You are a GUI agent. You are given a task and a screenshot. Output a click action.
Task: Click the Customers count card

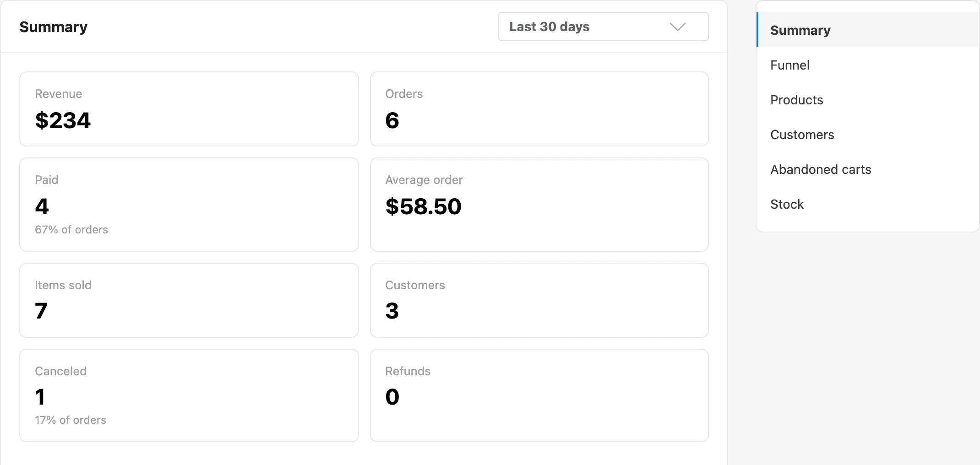[x=539, y=300]
